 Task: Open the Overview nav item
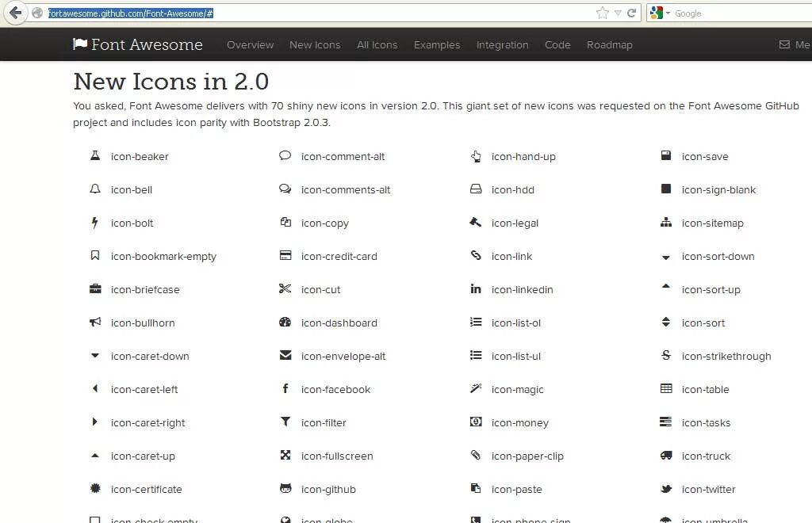[x=250, y=45]
